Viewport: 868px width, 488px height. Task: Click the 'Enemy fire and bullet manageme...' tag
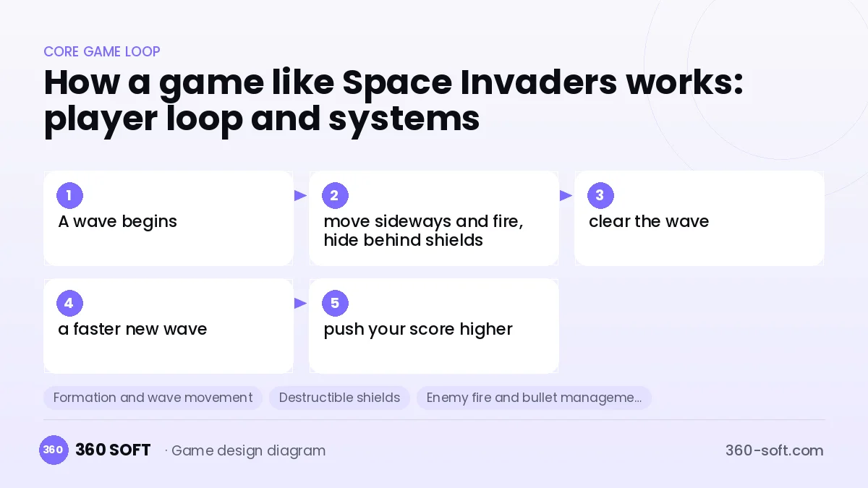(534, 398)
